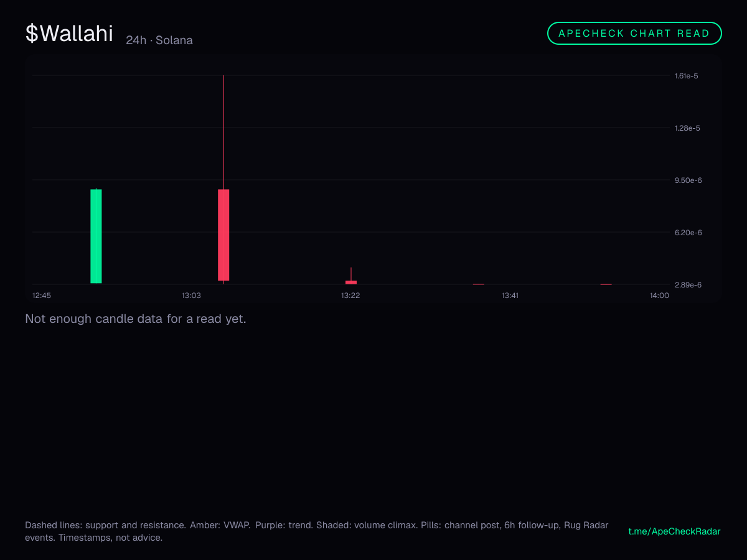Click the 24h · Solana subtitle
This screenshot has width=747, height=560.
[159, 40]
